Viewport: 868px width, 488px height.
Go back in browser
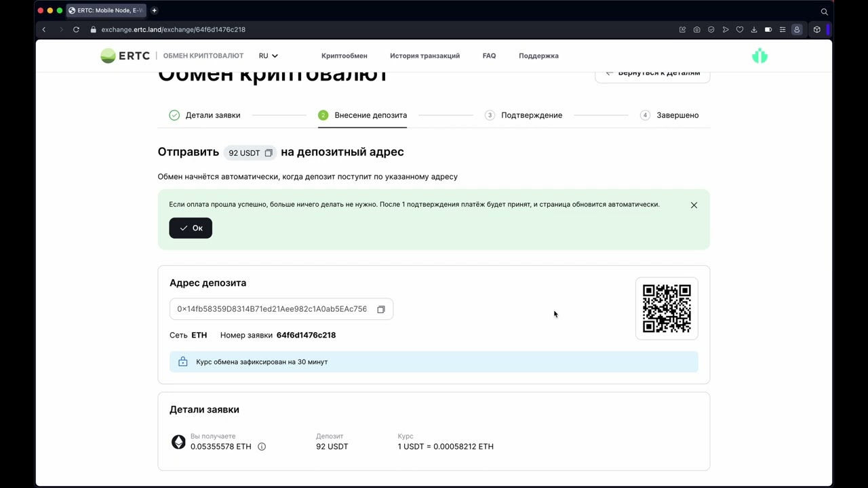(44, 30)
